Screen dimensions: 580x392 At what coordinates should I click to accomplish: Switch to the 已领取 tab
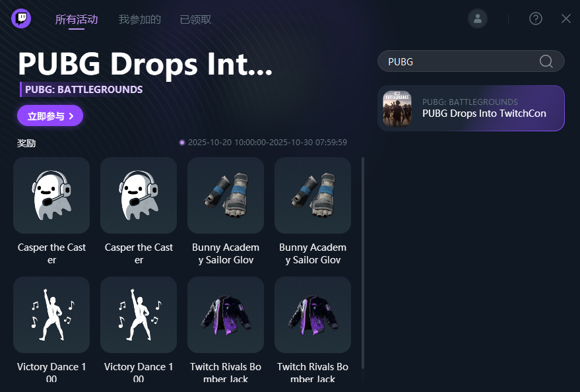pyautogui.click(x=195, y=19)
